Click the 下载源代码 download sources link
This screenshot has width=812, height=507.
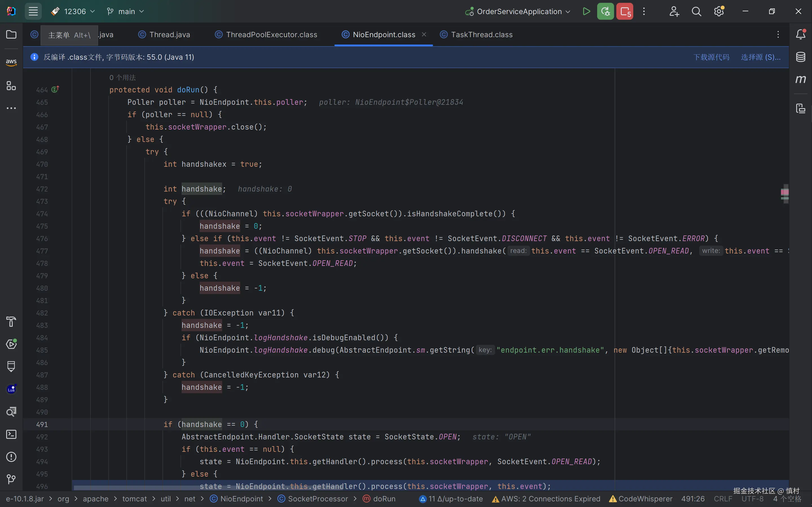711,57
